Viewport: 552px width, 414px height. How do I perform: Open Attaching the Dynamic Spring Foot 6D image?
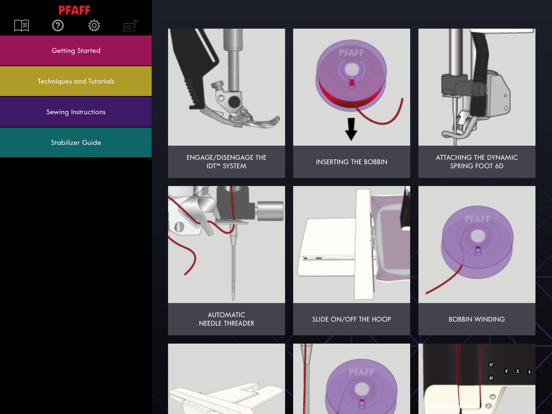click(x=477, y=87)
